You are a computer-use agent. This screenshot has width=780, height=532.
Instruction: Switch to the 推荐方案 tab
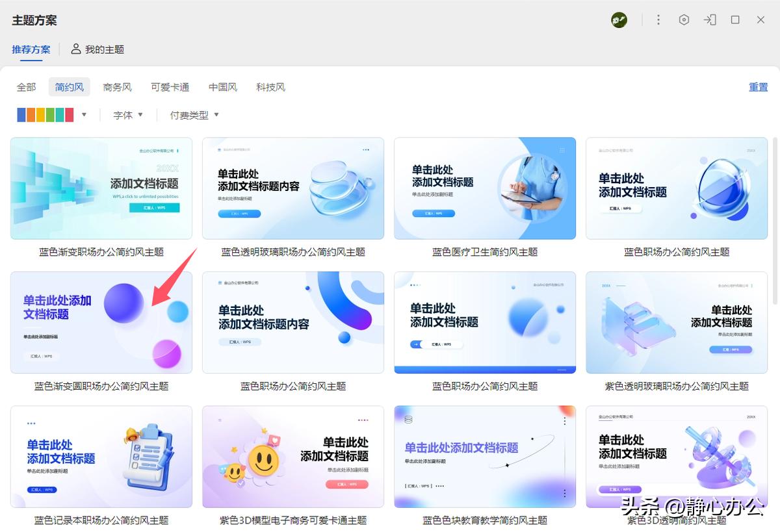click(31, 49)
